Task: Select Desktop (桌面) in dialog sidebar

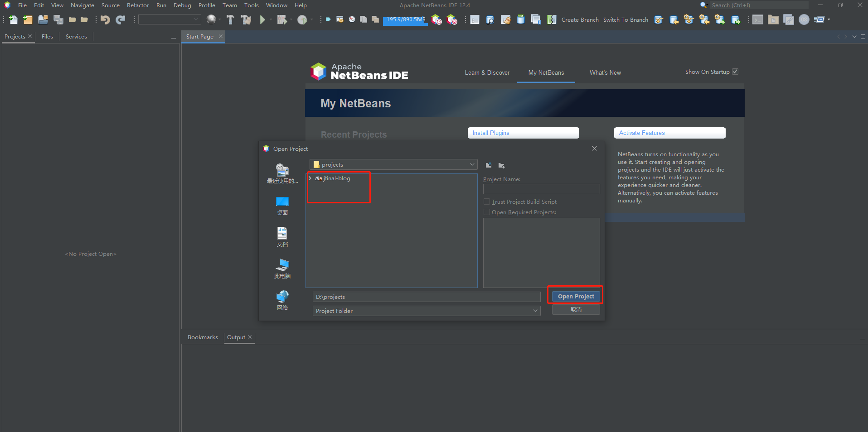Action: 282,206
